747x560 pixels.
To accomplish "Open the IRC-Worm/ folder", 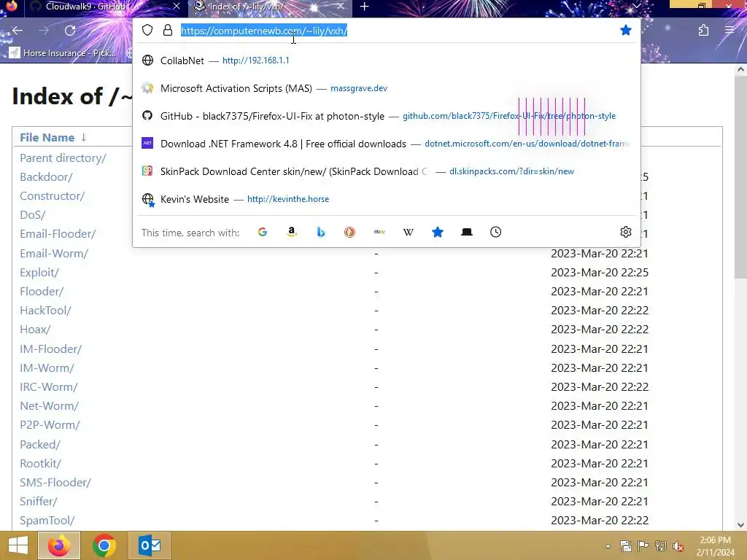I will tap(49, 387).
